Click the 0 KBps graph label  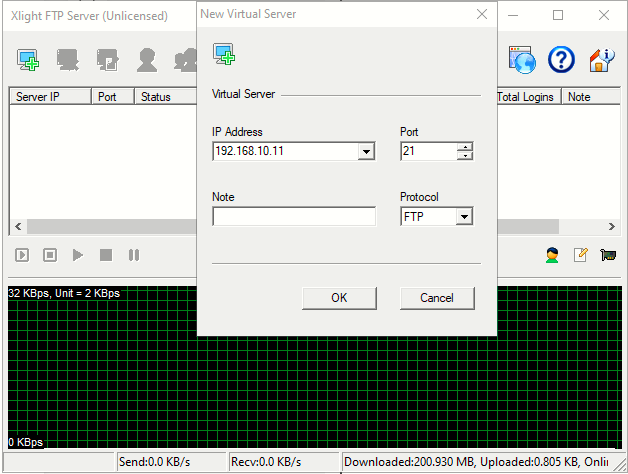pos(25,442)
